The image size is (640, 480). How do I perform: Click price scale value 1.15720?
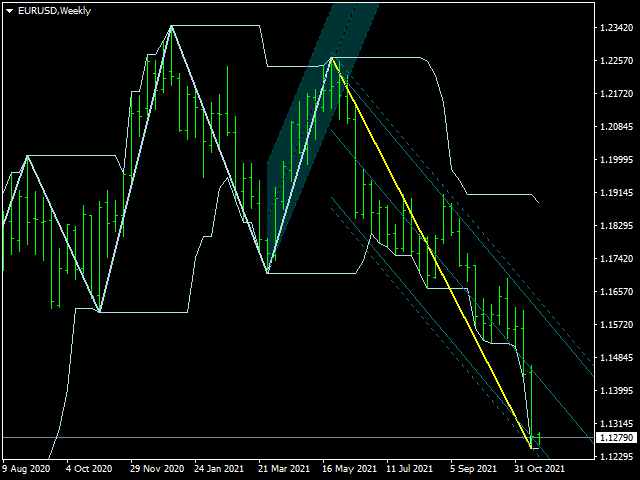coord(616,324)
